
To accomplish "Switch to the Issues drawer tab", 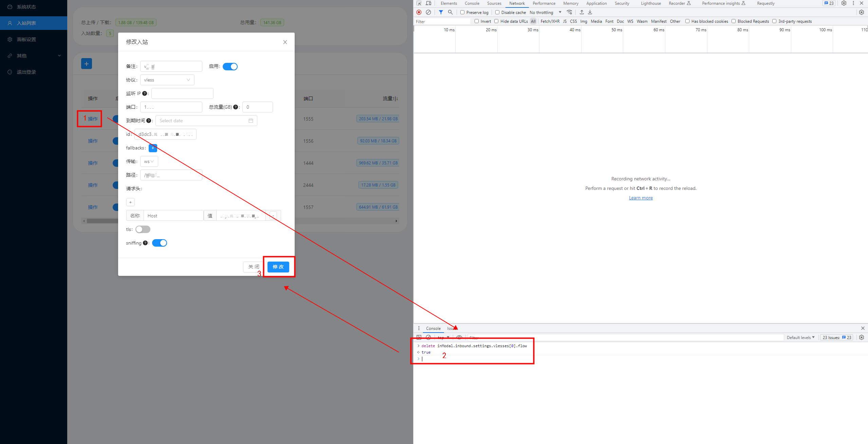I will (452, 328).
